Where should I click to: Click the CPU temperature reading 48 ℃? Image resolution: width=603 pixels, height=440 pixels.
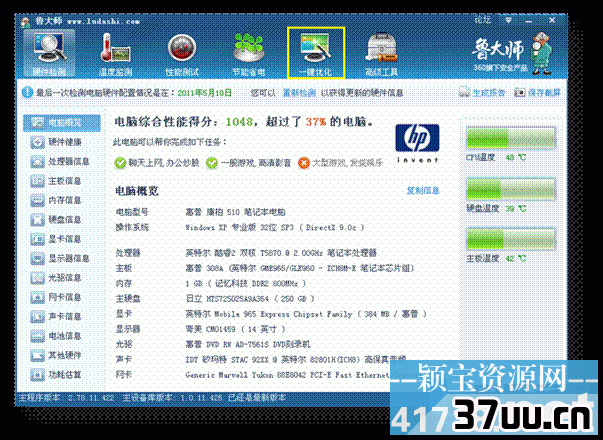point(515,157)
